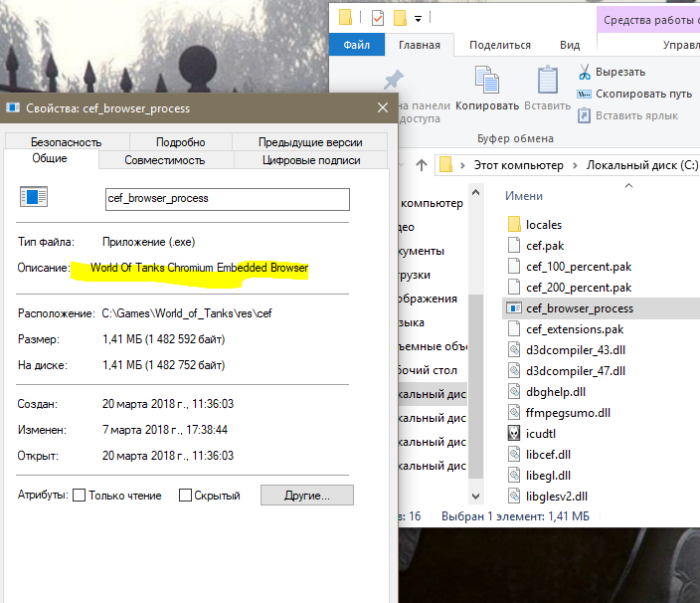The width and height of the screenshot is (700, 603).
Task: Click the cef_200_percent.pak file icon
Action: pos(514,288)
